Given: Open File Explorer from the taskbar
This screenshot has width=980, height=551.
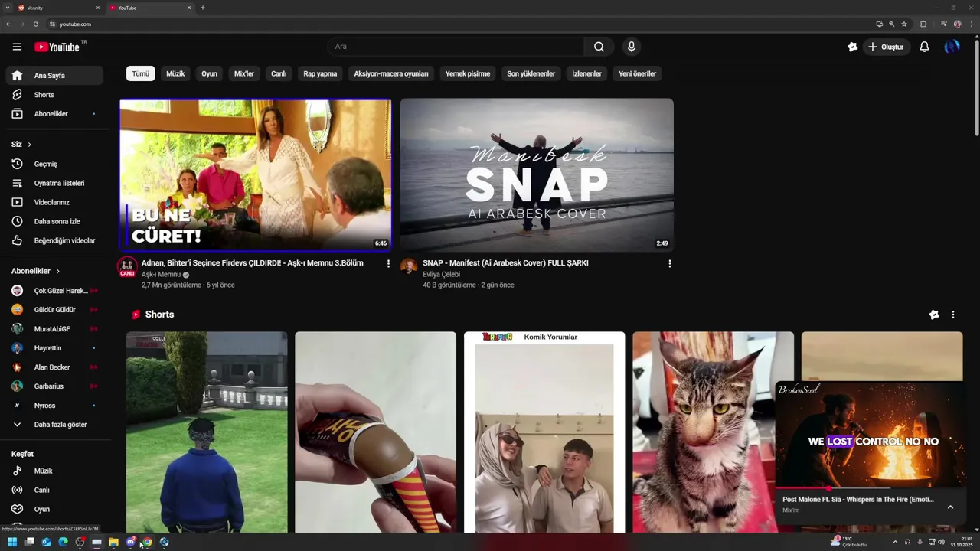Looking at the screenshot, I should click(113, 542).
